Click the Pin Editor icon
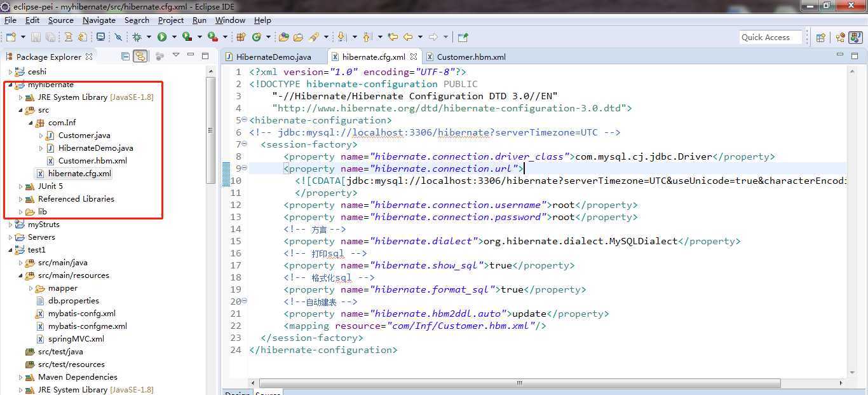 click(x=463, y=37)
